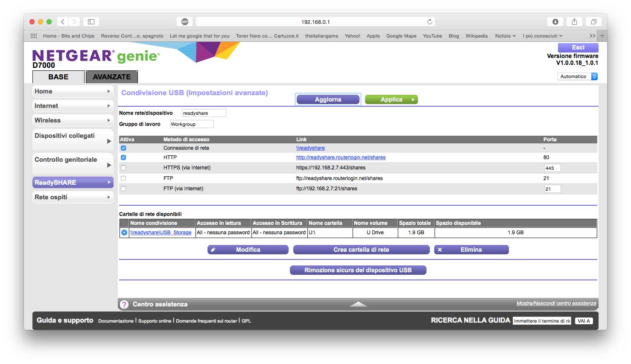
Task: Click the Safari address bar
Action: [x=315, y=22]
